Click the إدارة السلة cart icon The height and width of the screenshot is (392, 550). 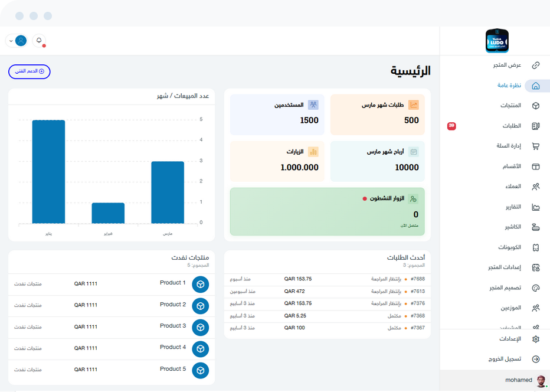coord(536,146)
